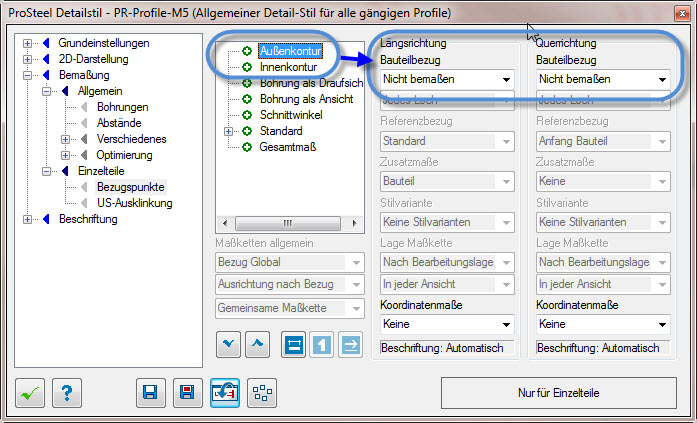The image size is (697, 423).
Task: Open the Gemeinsame Maßkette dropdown
Action: (290, 308)
